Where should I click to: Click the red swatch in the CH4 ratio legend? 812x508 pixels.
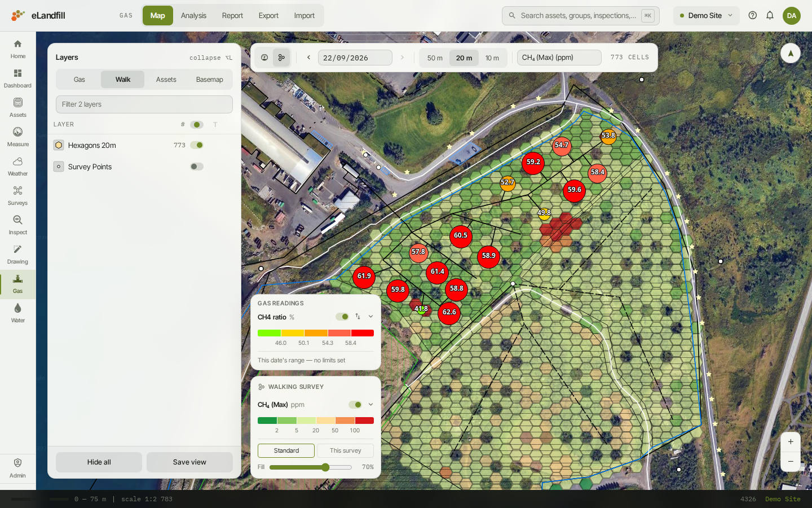coord(363,333)
